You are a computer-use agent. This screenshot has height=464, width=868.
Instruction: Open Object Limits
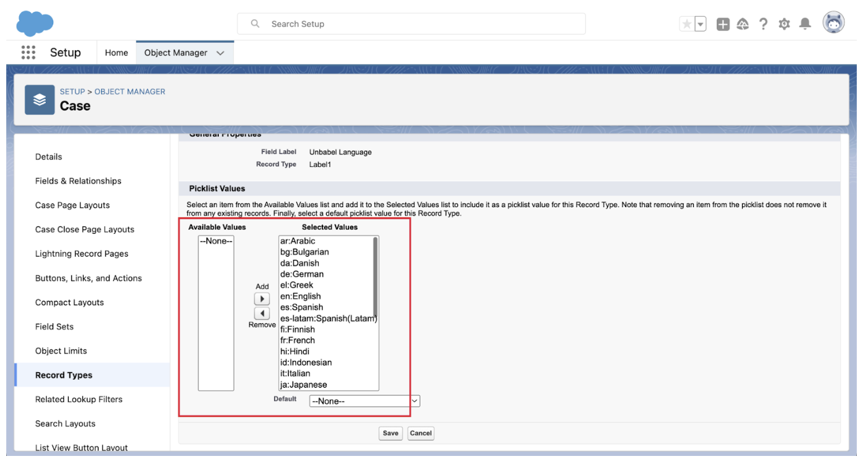pyautogui.click(x=61, y=350)
